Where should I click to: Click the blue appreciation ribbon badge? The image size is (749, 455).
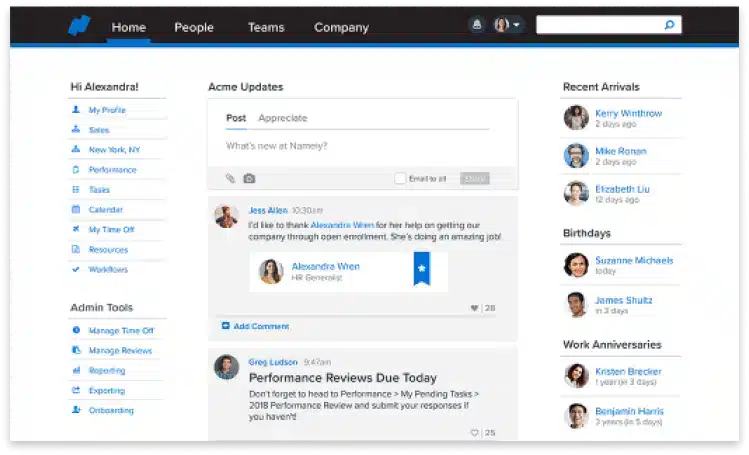point(421,270)
